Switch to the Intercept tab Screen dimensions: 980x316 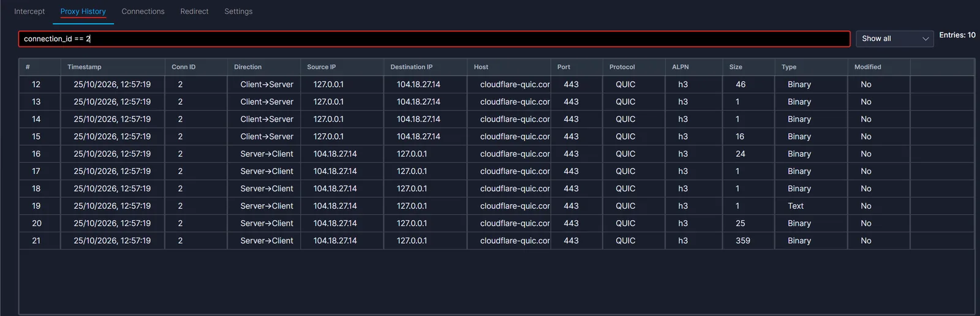[x=29, y=12]
